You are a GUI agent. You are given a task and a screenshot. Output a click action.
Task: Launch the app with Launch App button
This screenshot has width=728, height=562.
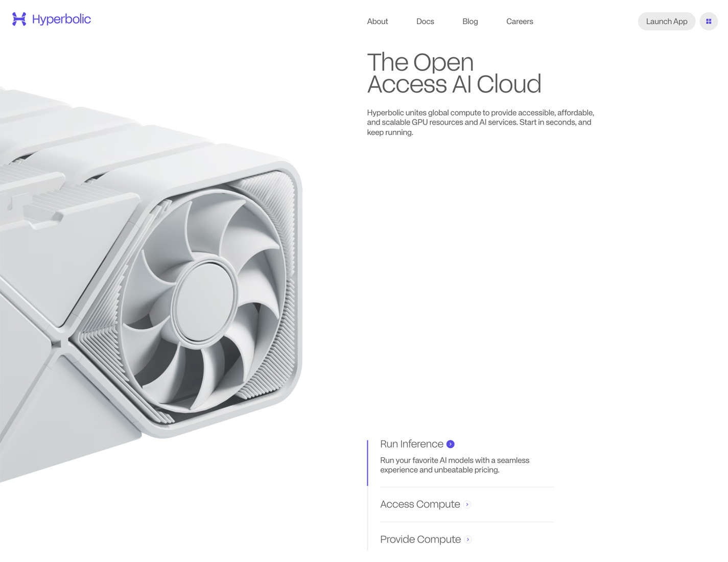coord(667,21)
